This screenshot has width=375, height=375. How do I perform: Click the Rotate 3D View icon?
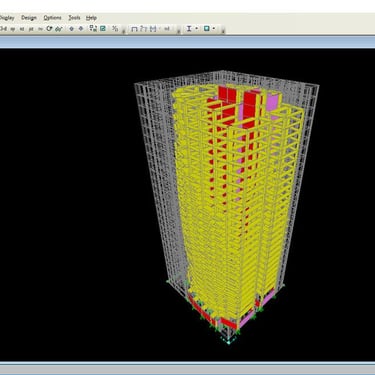[x=49, y=29]
